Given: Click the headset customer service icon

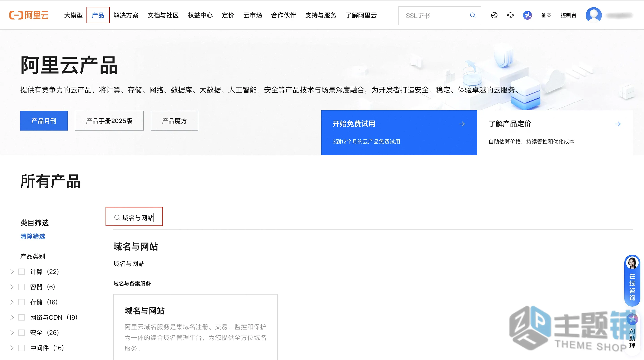Looking at the screenshot, I should tap(510, 15).
